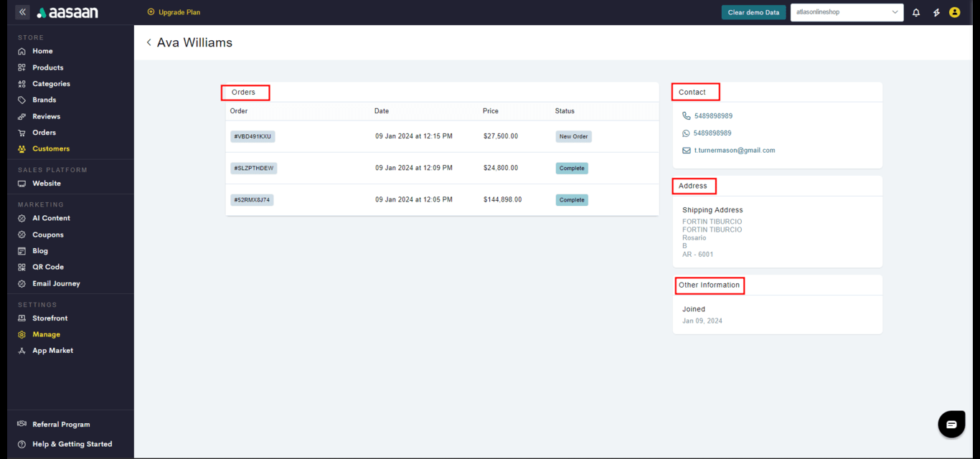980x459 pixels.
Task: Click email t.turnermason@gmail.com
Action: (735, 151)
